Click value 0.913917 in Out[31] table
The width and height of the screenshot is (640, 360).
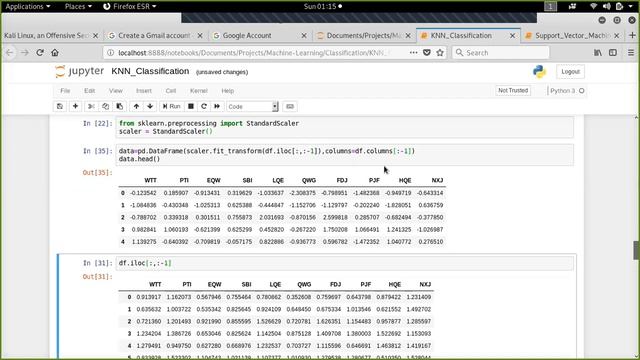[149, 297]
